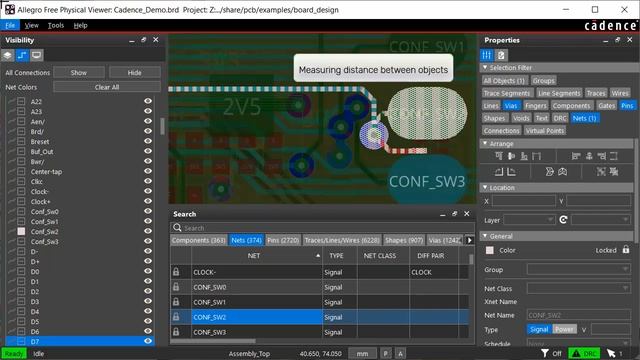Click the mm units box in status bar
The height and width of the screenshot is (360, 640).
[x=362, y=353]
